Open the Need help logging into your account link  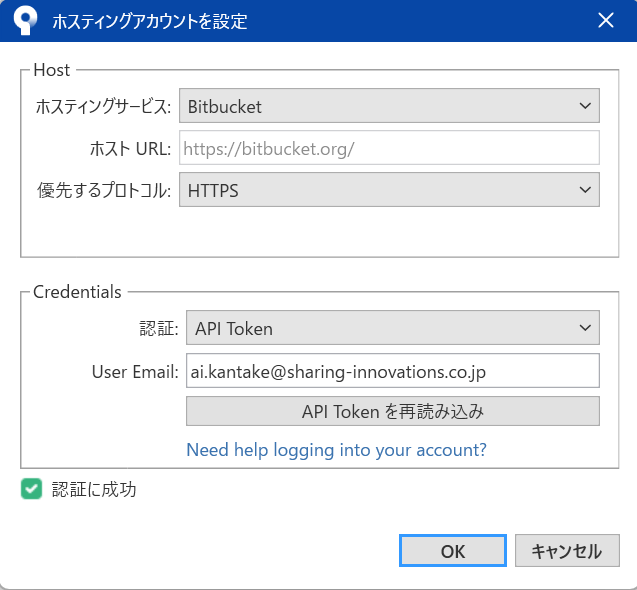(336, 450)
